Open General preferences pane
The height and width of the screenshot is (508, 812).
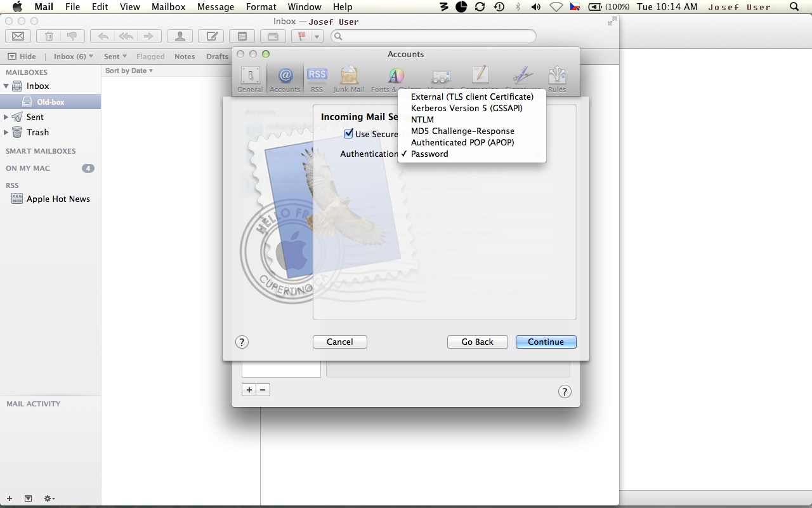(250, 79)
